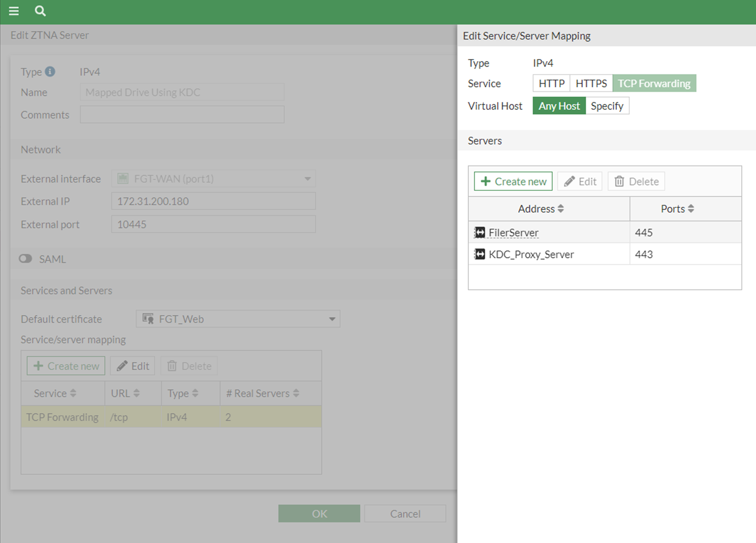Image resolution: width=756 pixels, height=543 pixels.
Task: Click the server mapping icon beside FilerServer
Action: 479,232
